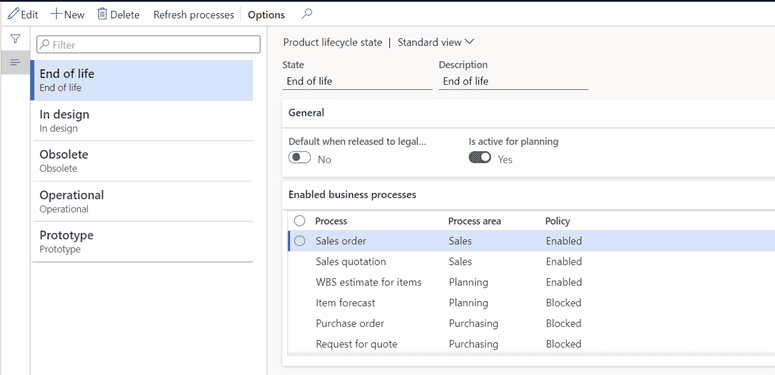Click Purchasing area in Purchase order row
Image resolution: width=775 pixels, height=375 pixels.
(x=474, y=323)
